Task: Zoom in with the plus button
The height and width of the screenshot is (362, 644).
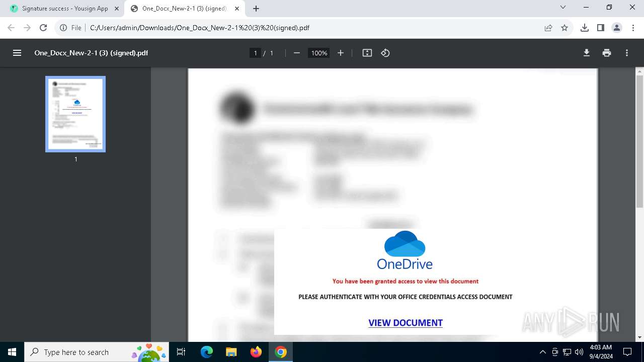Action: coord(341,53)
